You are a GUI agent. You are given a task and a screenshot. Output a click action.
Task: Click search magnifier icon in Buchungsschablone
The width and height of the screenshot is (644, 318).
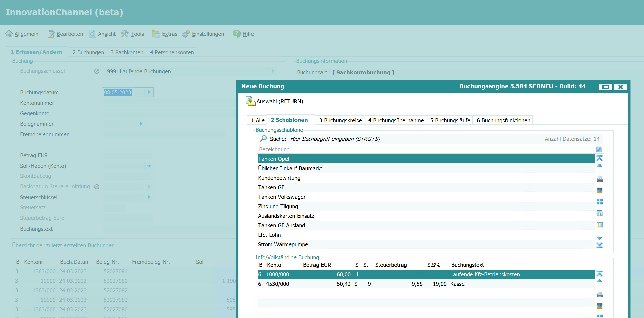[x=263, y=139]
